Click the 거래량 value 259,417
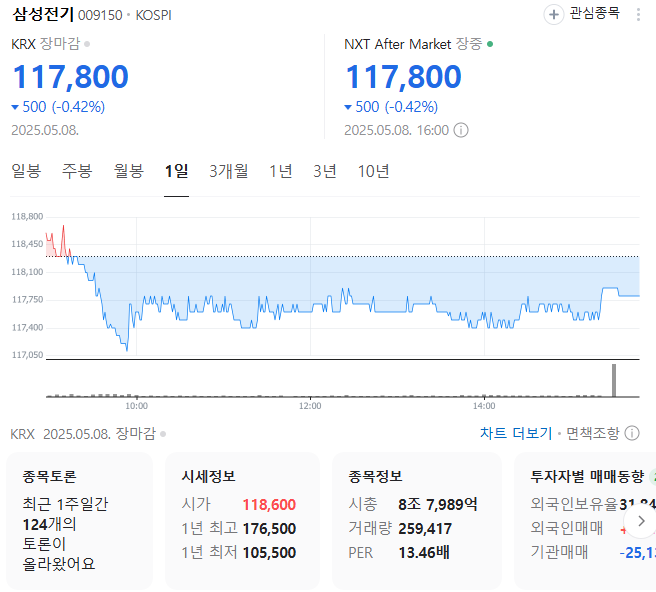 click(x=425, y=529)
